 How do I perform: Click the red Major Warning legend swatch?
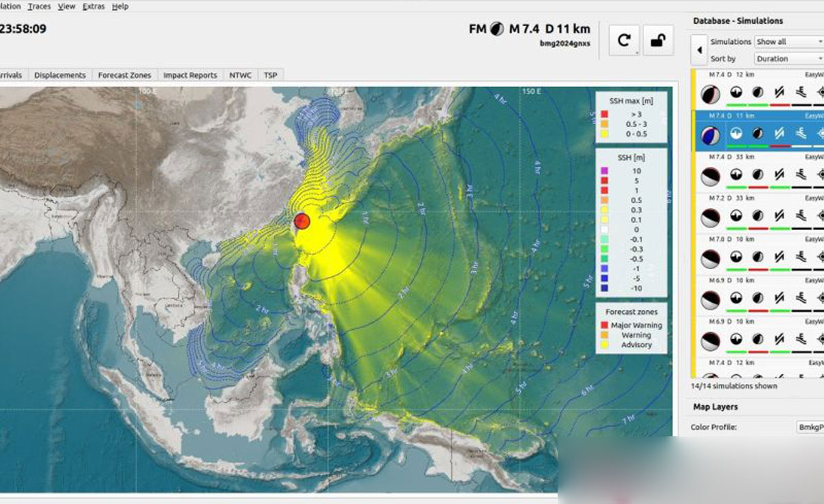pyautogui.click(x=605, y=325)
